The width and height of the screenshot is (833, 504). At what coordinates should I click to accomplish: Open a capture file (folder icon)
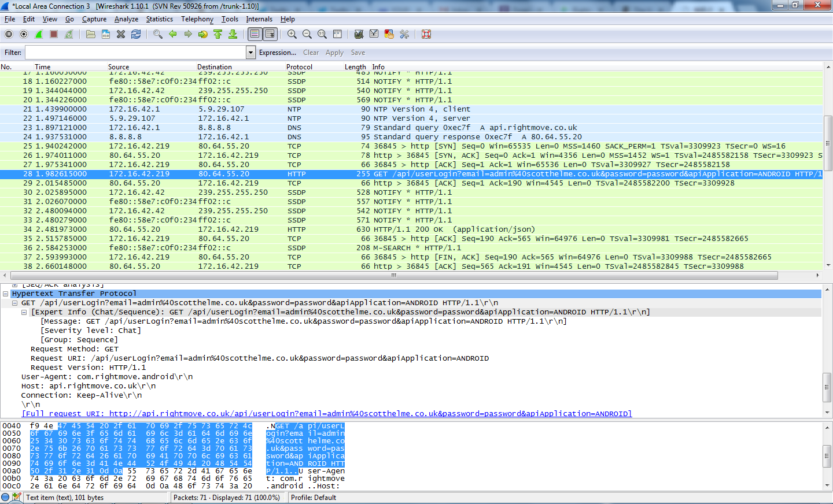[91, 35]
